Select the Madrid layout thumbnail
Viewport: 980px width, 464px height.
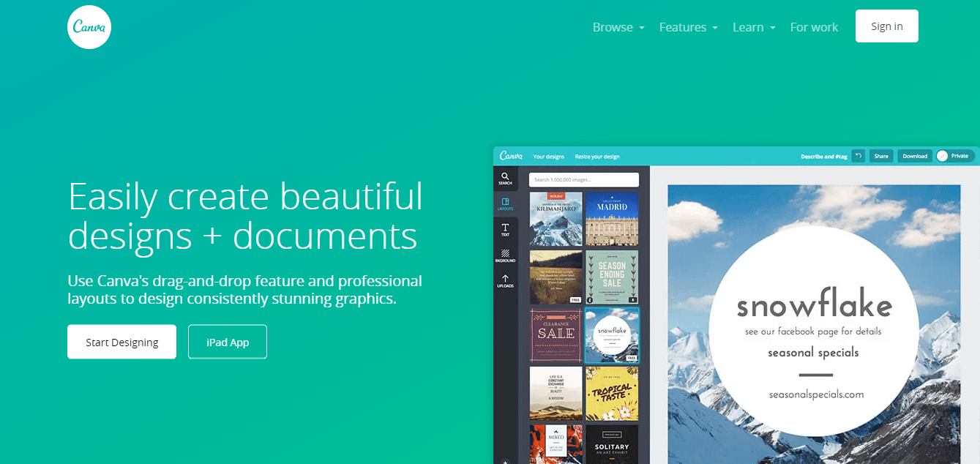(x=612, y=219)
